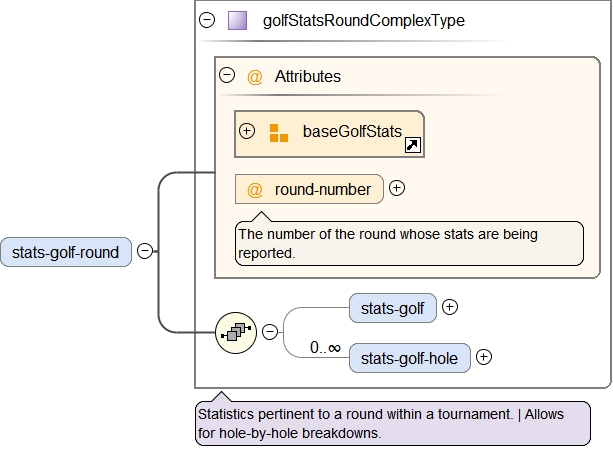This screenshot has width=613, height=449.
Task: Expand the round-number attribute details
Action: click(397, 188)
